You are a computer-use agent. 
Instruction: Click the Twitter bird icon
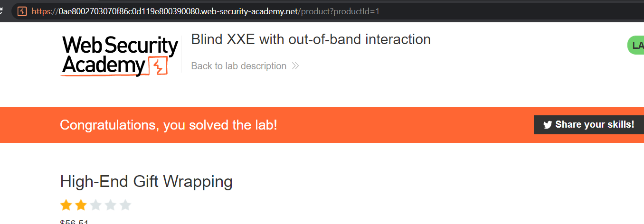click(548, 125)
